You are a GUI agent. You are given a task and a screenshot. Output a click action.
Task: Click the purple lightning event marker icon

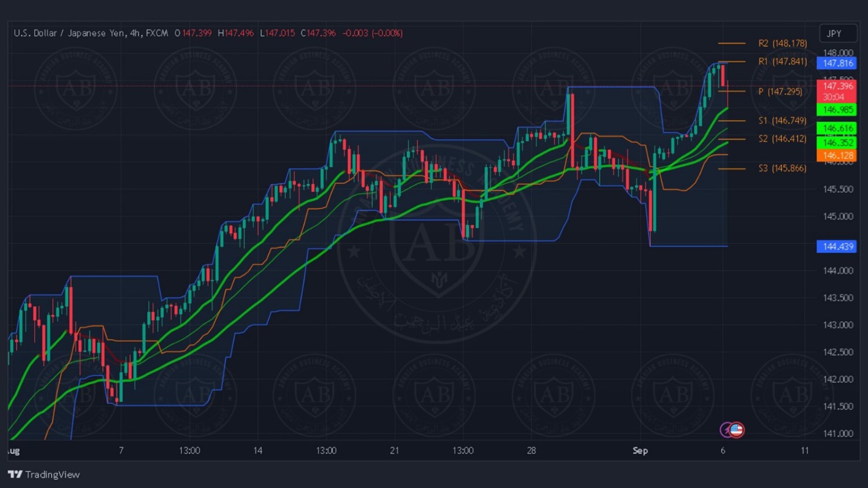point(726,430)
